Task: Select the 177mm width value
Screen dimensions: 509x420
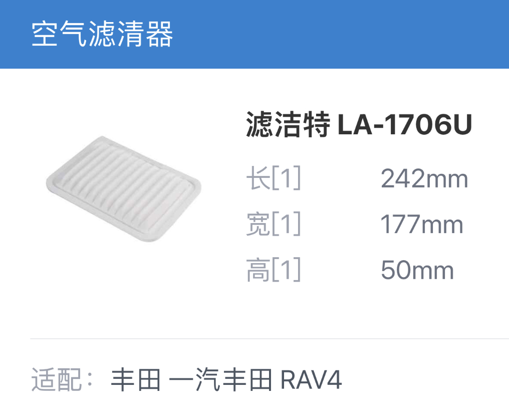Action: (x=421, y=224)
